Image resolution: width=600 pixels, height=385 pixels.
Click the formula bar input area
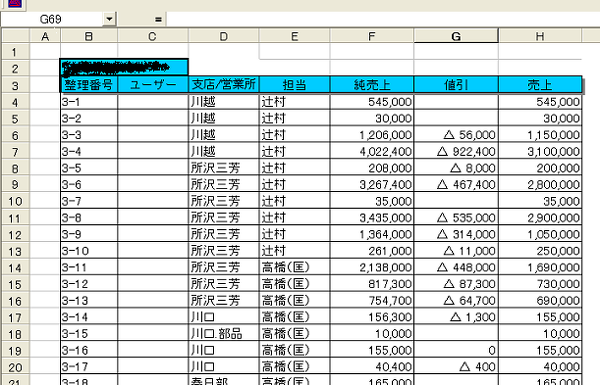pos(383,19)
